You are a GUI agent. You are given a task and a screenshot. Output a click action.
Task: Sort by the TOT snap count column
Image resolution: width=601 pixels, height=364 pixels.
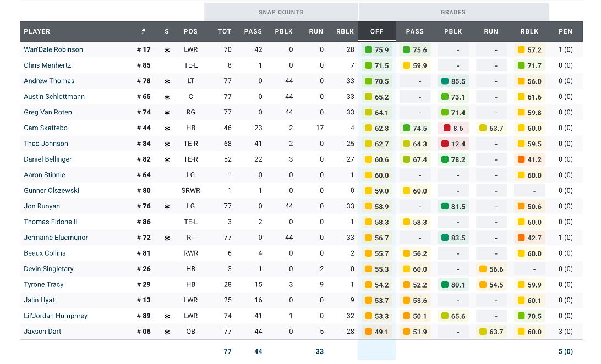pyautogui.click(x=225, y=31)
